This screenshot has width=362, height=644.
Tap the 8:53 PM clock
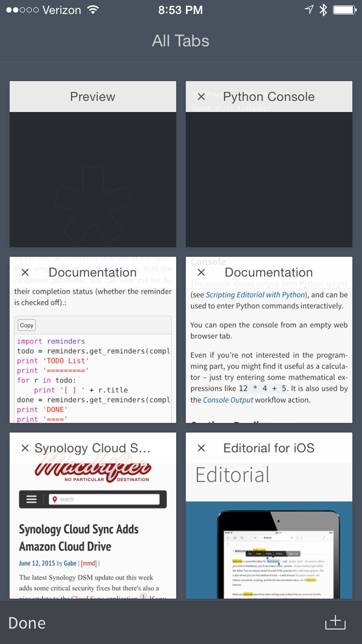[x=181, y=10]
